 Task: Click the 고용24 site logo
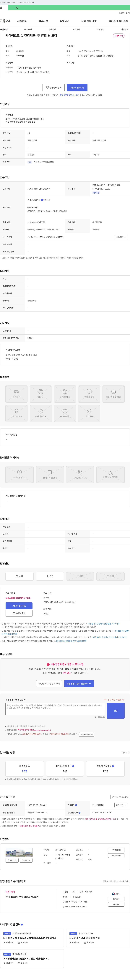click(x=5, y=21)
